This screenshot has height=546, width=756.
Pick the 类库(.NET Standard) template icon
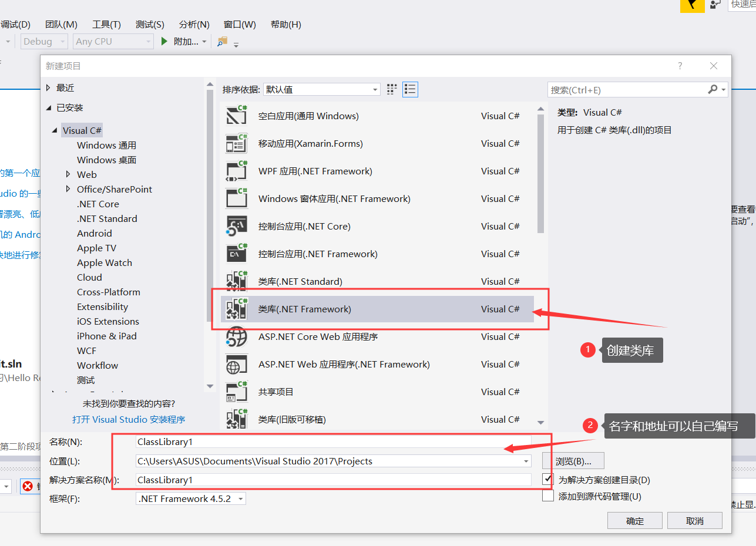[236, 281]
